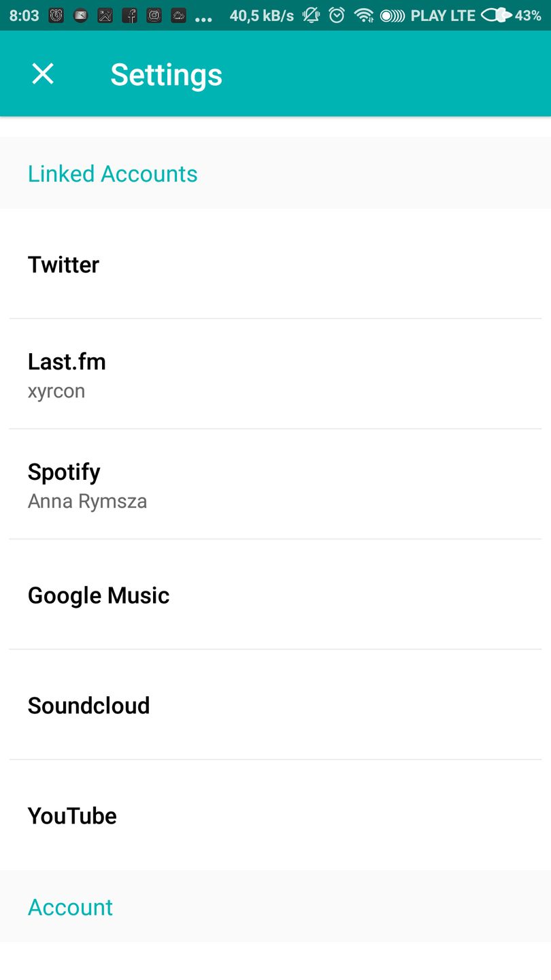Tap the Linked Accounts section header

click(112, 174)
